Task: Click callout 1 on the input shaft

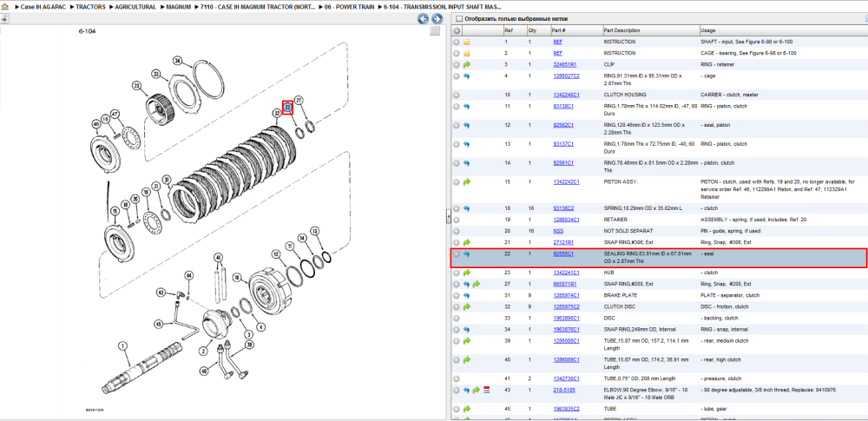Action: [123, 346]
